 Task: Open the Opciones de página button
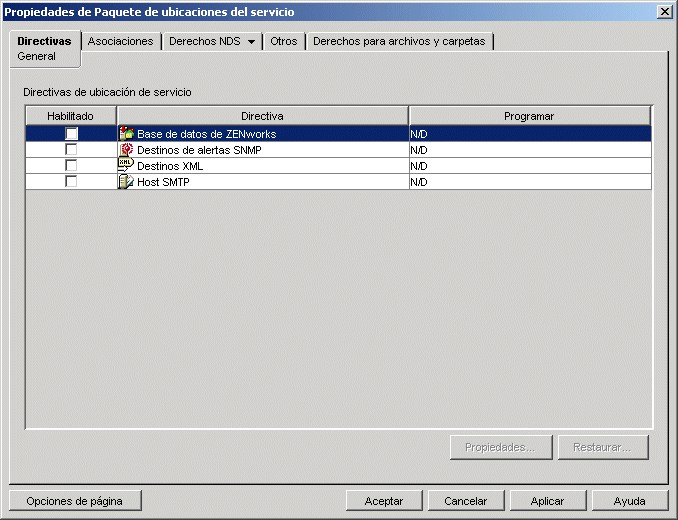74,501
